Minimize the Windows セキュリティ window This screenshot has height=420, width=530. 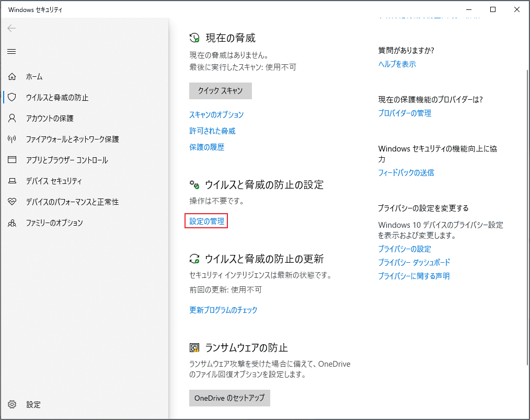469,9
